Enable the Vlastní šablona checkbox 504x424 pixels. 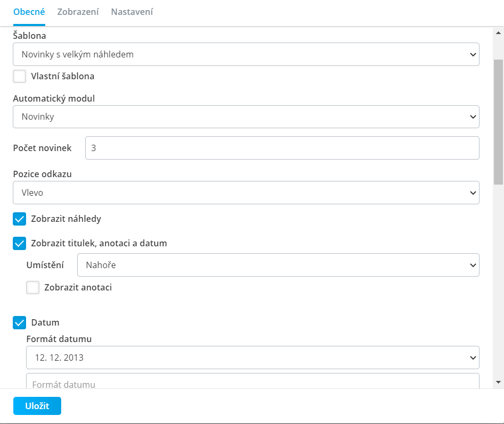19,77
